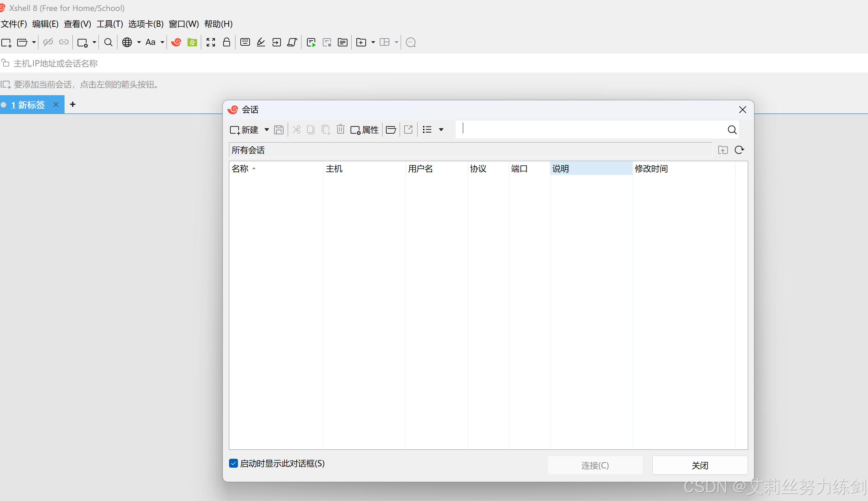Click the Xftp green folder icon
Viewport: 868px width, 501px height.
tap(192, 42)
